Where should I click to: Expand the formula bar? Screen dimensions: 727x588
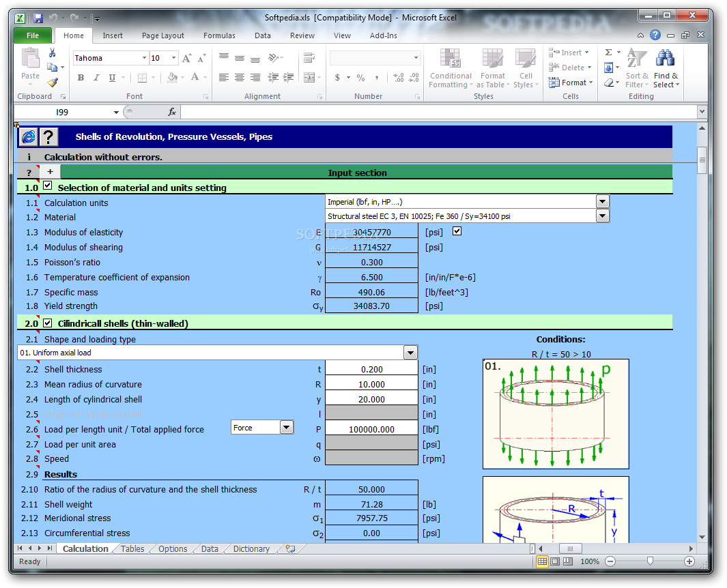coord(702,112)
